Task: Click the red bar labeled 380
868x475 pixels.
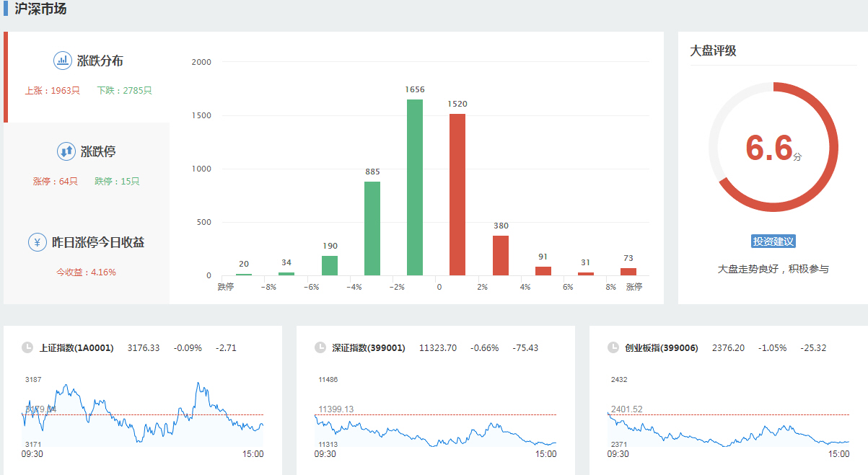Action: (500, 255)
